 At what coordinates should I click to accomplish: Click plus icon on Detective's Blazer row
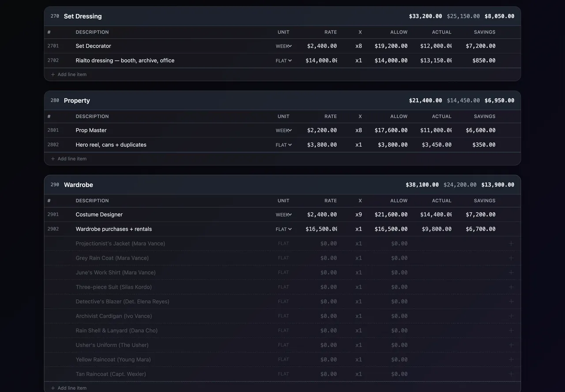pos(511,302)
